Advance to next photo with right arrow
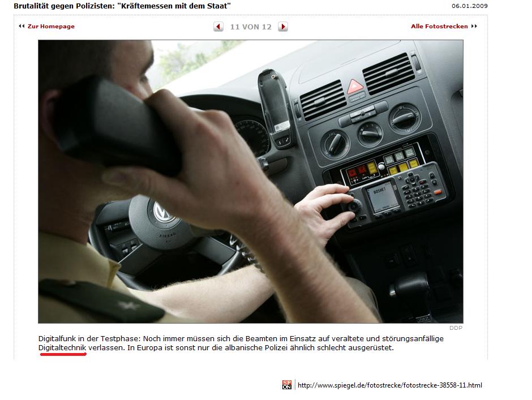Image resolution: width=532 pixels, height=400 pixels. [x=283, y=27]
